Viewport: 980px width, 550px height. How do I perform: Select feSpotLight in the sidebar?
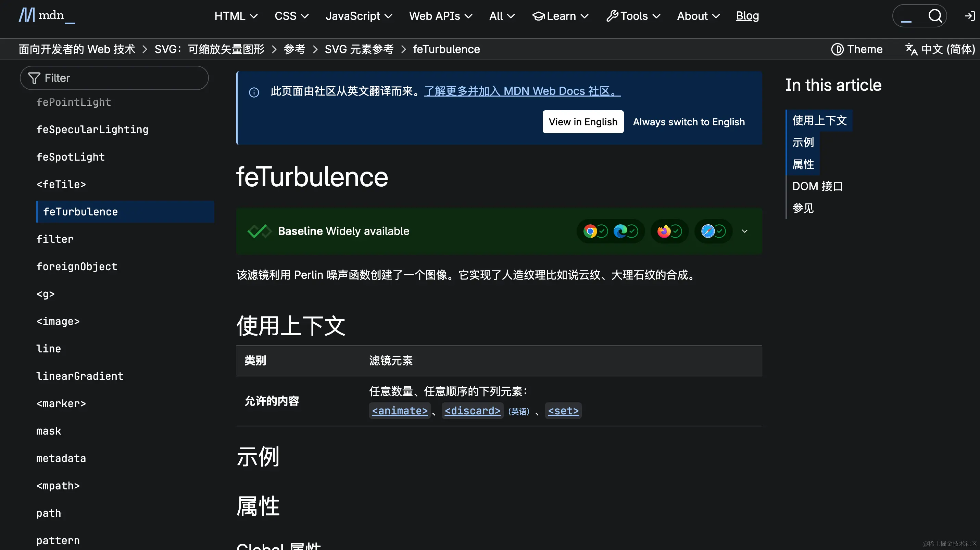click(x=71, y=157)
